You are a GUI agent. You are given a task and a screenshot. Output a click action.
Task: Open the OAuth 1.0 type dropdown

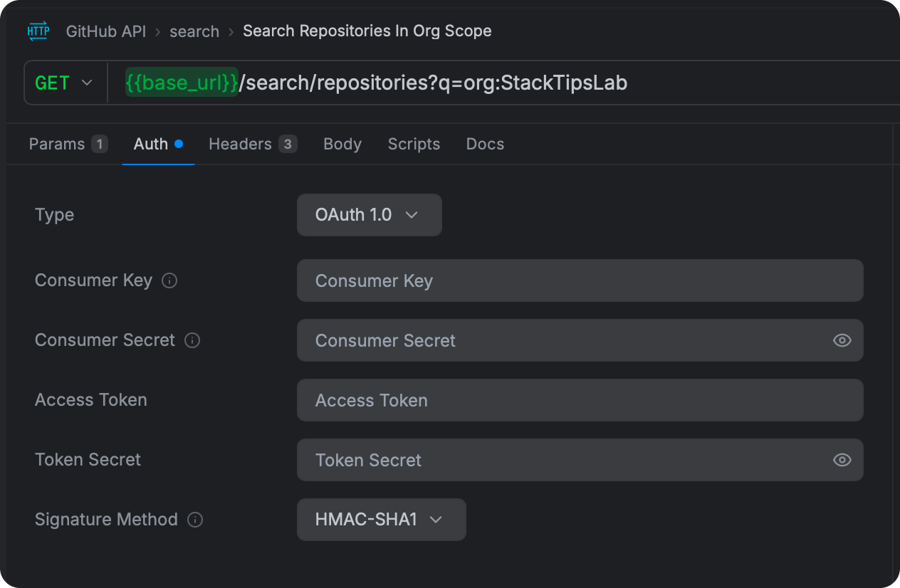(370, 215)
